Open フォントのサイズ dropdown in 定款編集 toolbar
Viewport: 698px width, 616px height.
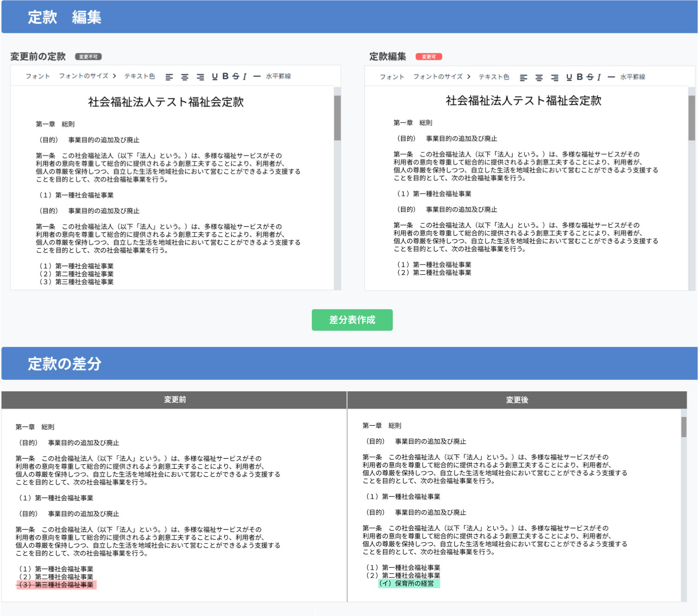point(441,77)
